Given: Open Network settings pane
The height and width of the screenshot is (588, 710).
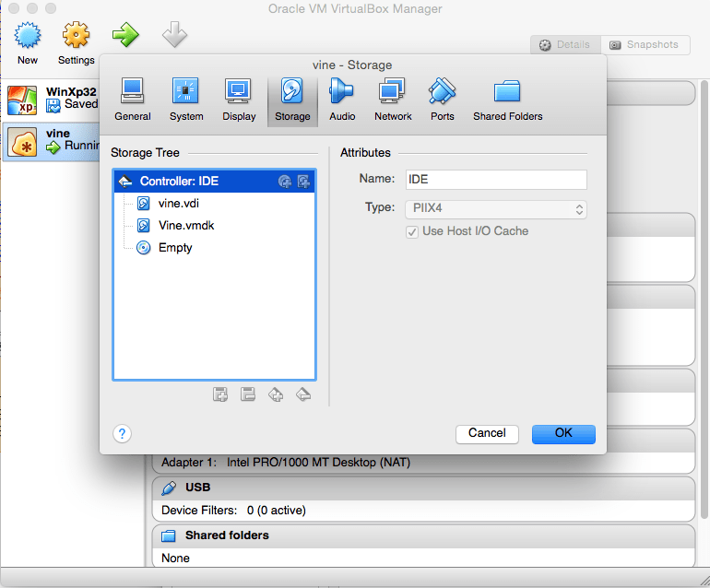Looking at the screenshot, I should click(x=393, y=100).
